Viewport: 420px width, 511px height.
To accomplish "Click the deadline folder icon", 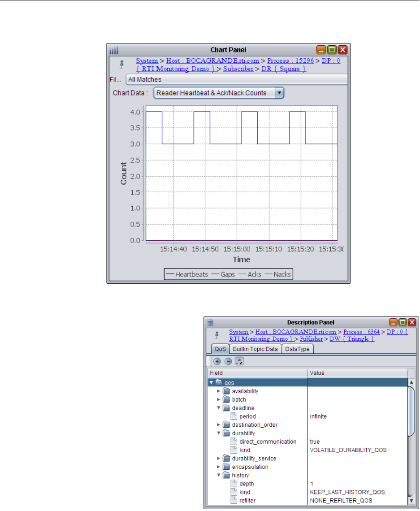I will pos(226,408).
